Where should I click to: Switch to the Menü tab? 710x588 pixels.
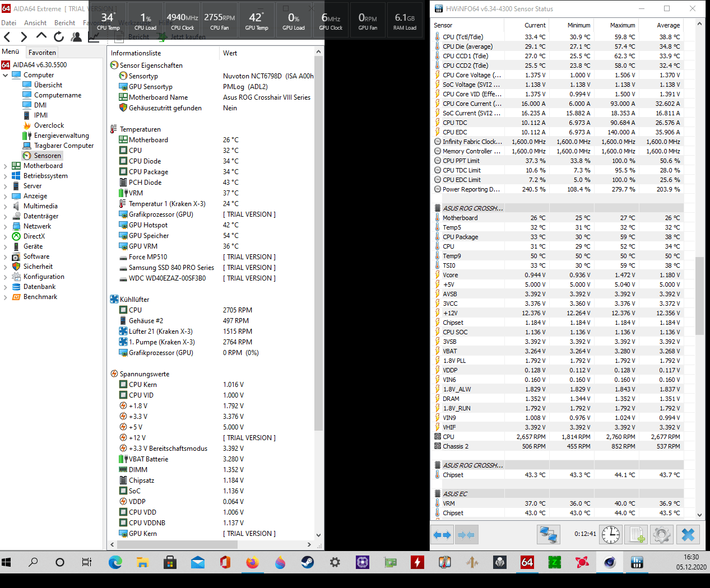point(11,52)
